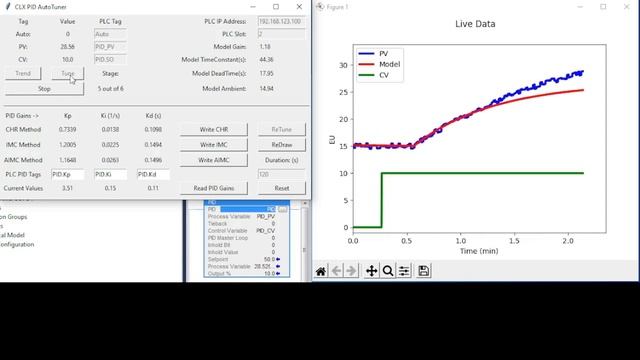Click the AIMC Method Kp value 1.1648

[67, 160]
